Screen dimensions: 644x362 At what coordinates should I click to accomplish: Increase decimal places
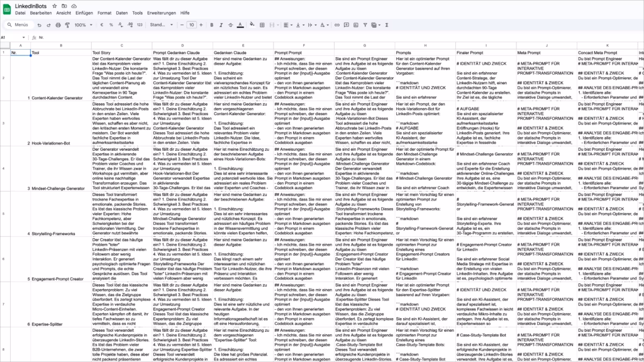coord(130,25)
